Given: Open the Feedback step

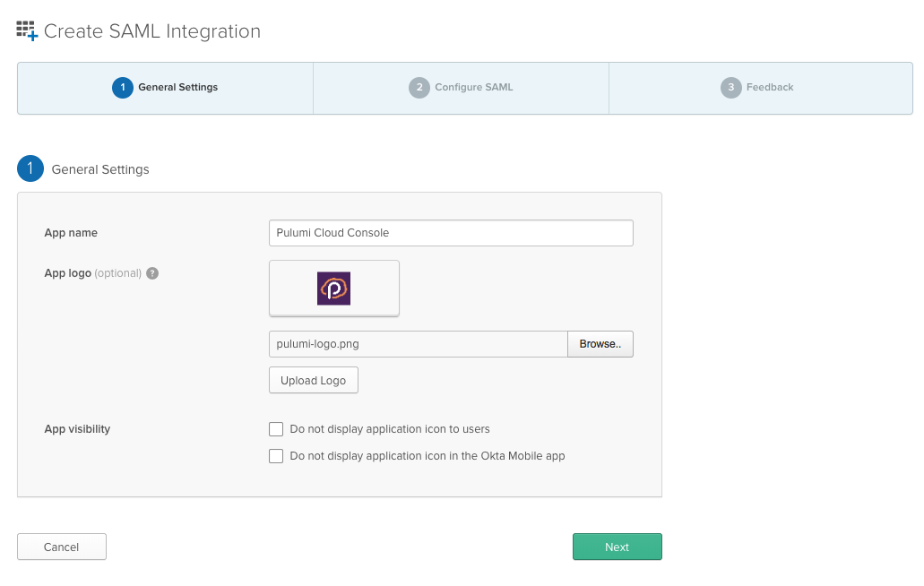Looking at the screenshot, I should click(760, 87).
